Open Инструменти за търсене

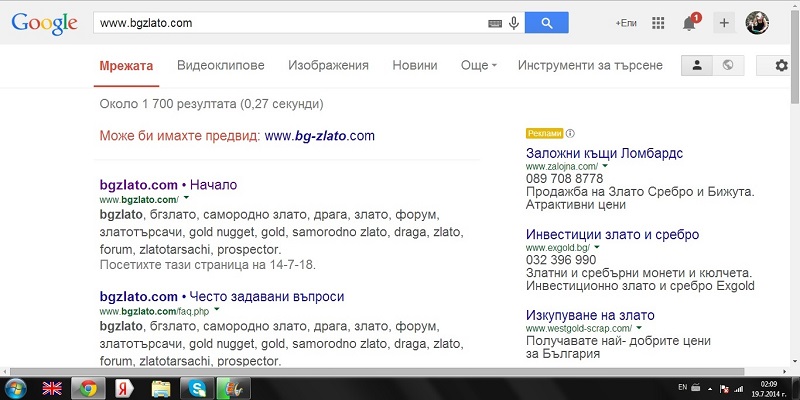click(590, 65)
